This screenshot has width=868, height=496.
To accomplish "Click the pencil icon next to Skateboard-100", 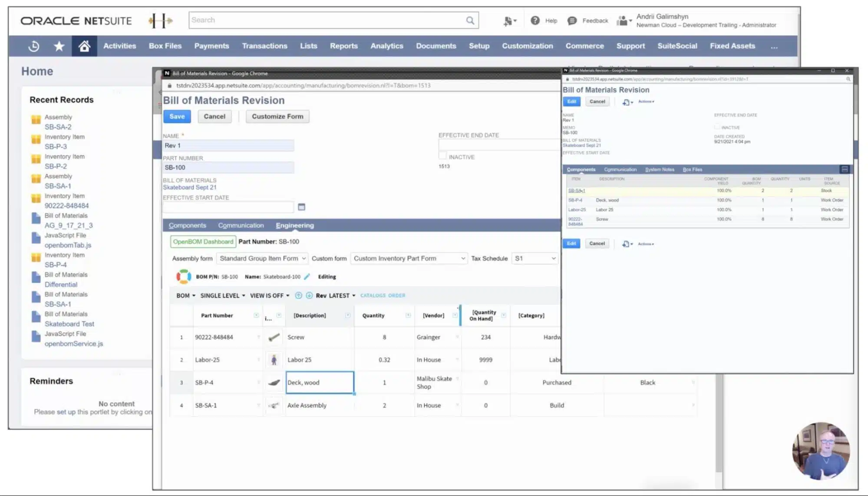I will click(307, 276).
